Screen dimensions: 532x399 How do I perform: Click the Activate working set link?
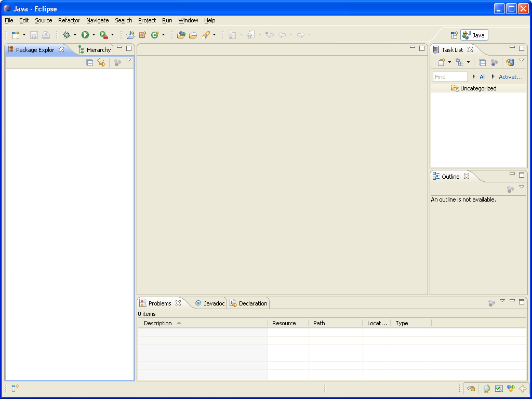(510, 77)
